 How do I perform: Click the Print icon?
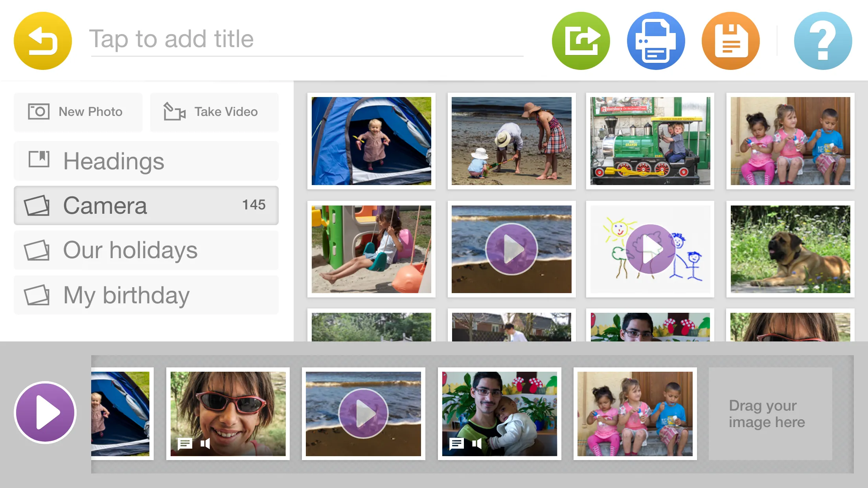point(656,42)
